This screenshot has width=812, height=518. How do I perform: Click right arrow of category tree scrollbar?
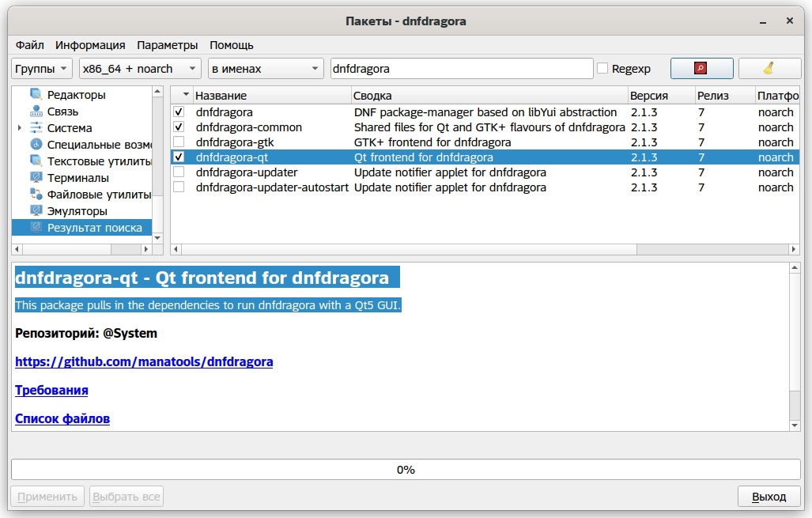146,249
